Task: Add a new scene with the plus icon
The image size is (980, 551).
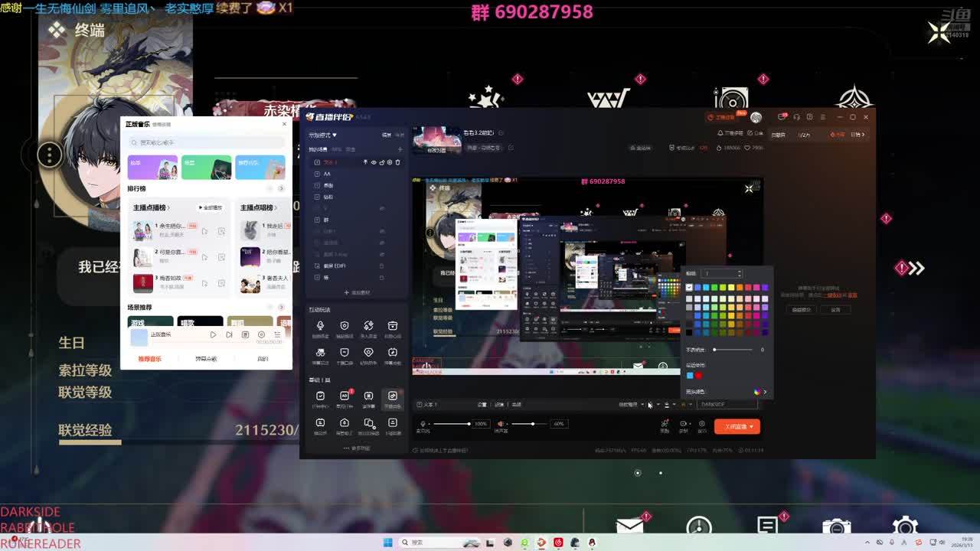Action: pyautogui.click(x=400, y=149)
